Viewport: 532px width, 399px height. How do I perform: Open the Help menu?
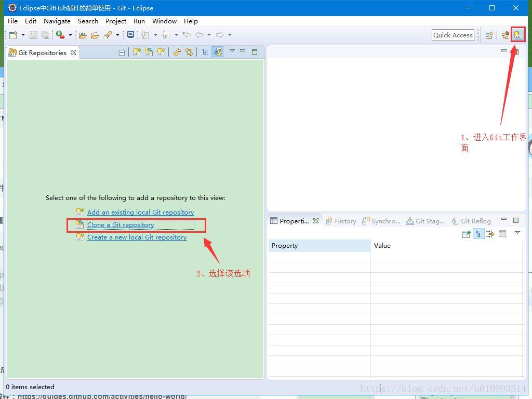click(191, 21)
